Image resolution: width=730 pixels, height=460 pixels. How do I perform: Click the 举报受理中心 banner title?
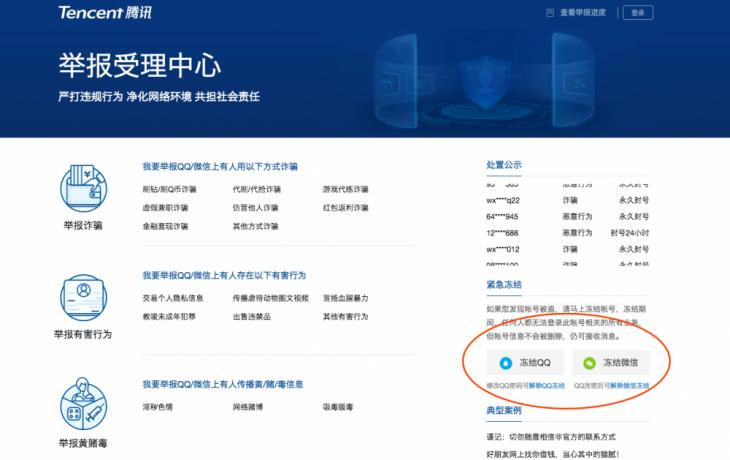pos(139,65)
